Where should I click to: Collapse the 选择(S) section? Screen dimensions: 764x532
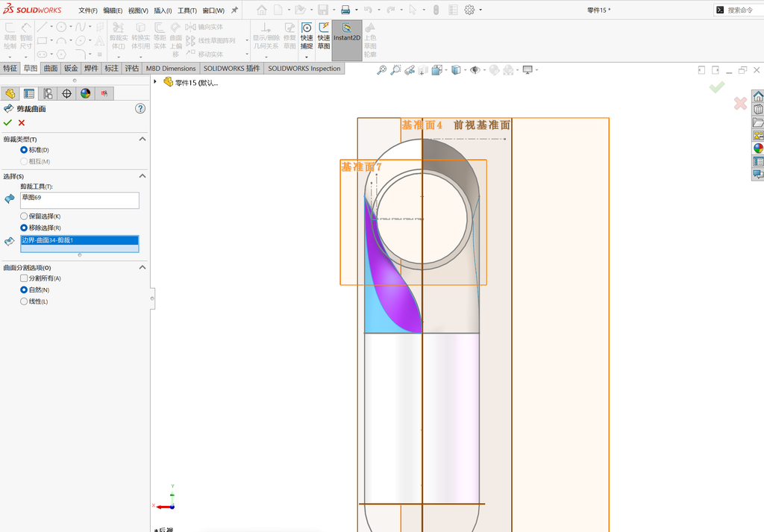143,176
